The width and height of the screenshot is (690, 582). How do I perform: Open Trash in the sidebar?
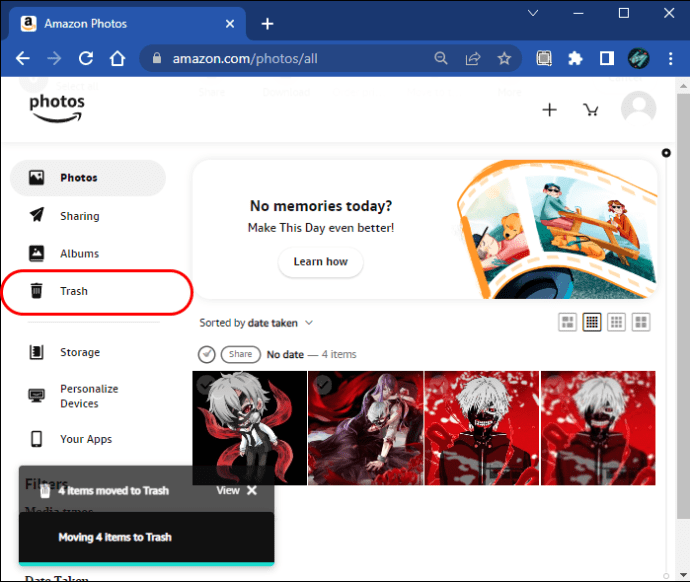[x=73, y=291]
